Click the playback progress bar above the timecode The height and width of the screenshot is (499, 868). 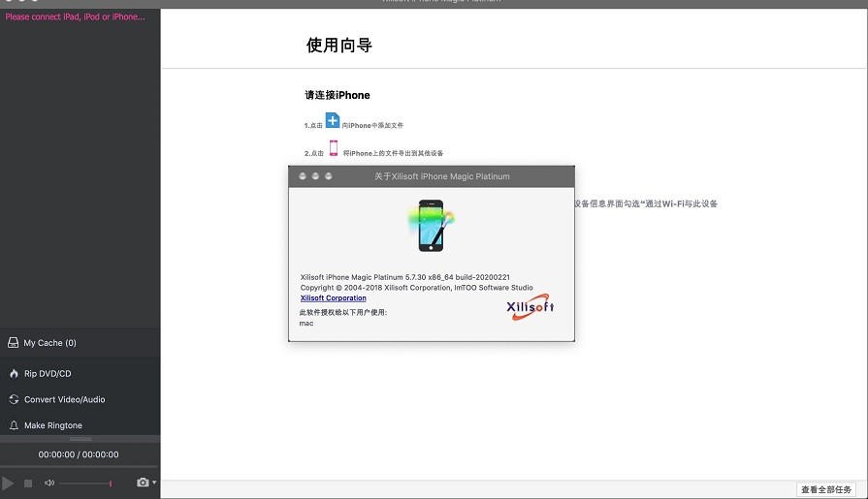coord(80,439)
